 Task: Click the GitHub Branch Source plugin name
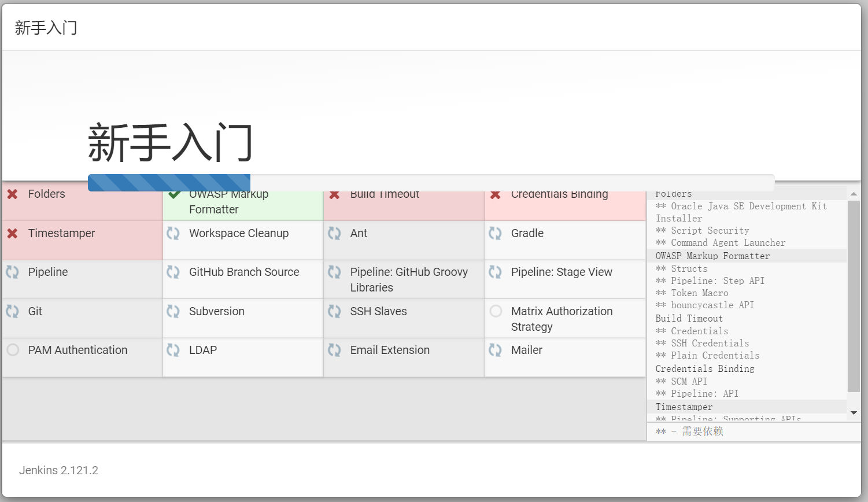point(244,272)
